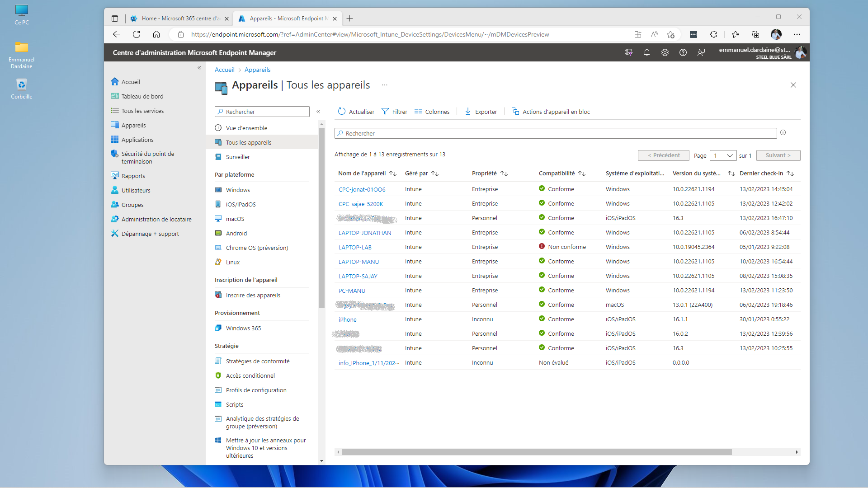
Task: Open Actions d'appareil en bloc
Action: pyautogui.click(x=551, y=112)
